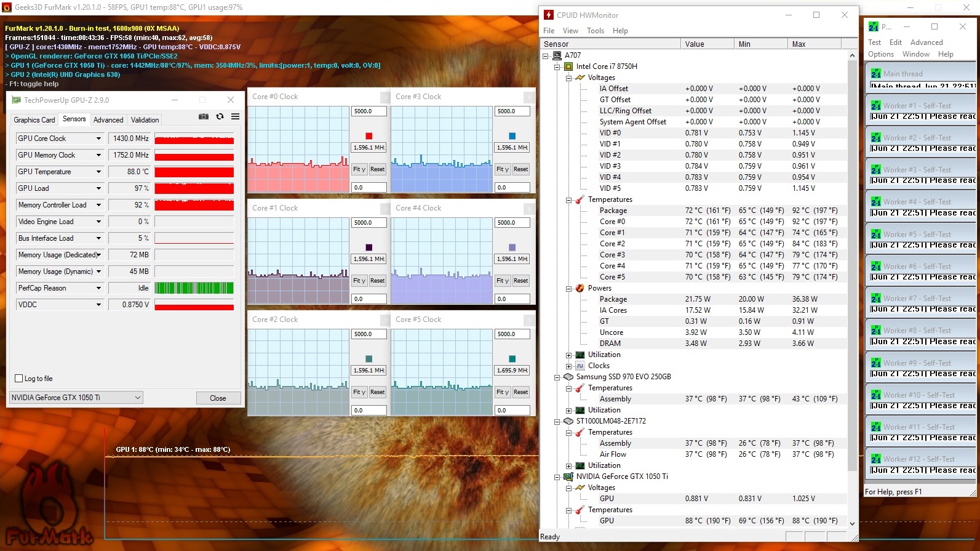The height and width of the screenshot is (551, 980).
Task: Click the NVIDIA GeForce GTX 1050 Ti card icon in HWMonitor
Action: (568, 477)
